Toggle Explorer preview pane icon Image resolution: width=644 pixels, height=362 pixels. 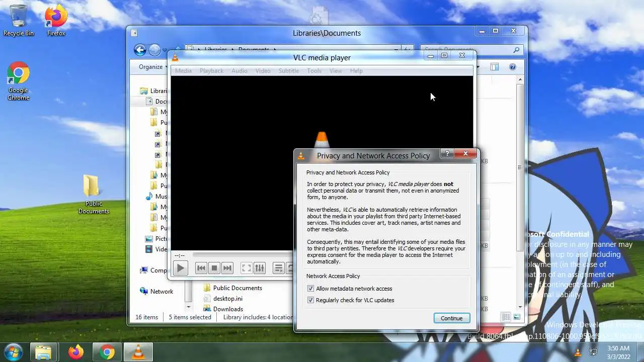click(495, 67)
